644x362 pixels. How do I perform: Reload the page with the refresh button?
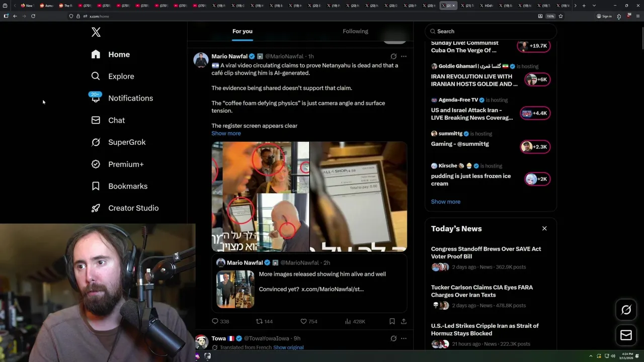click(33, 16)
